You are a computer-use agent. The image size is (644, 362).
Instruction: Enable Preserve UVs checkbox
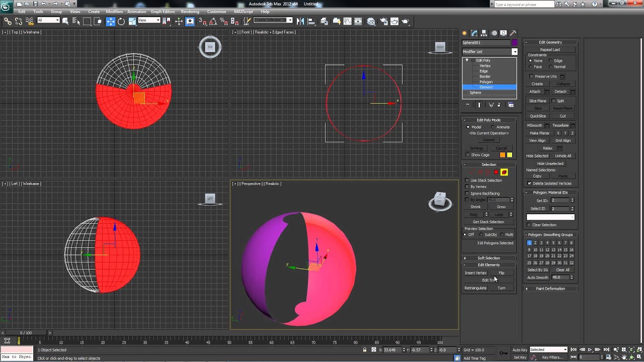click(531, 76)
